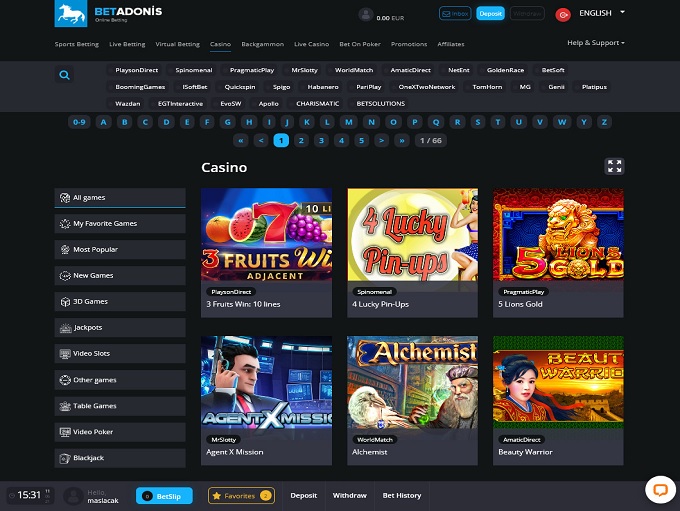Image resolution: width=680 pixels, height=511 pixels.
Task: Toggle fullscreen view of casino games
Action: (x=614, y=166)
